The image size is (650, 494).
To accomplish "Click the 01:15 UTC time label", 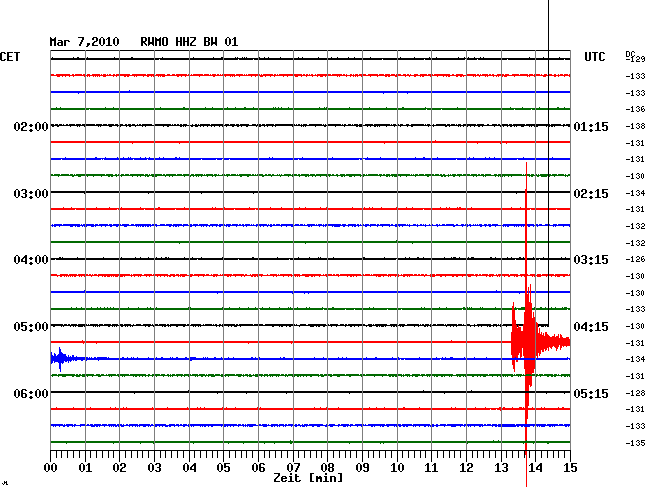I will [591, 126].
